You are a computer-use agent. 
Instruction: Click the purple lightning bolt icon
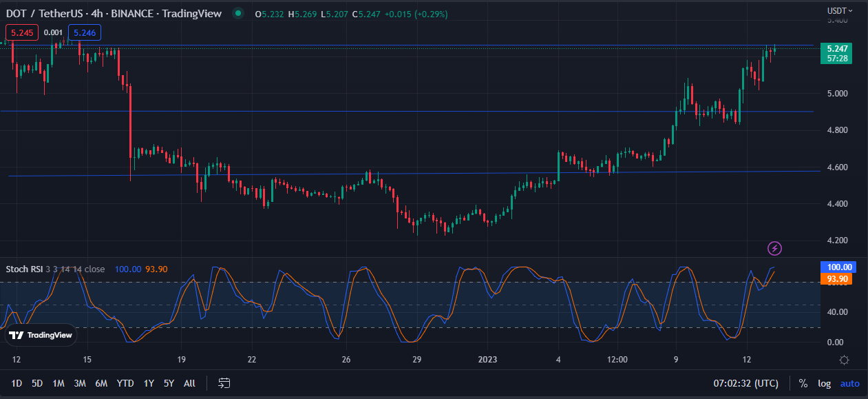pyautogui.click(x=775, y=248)
